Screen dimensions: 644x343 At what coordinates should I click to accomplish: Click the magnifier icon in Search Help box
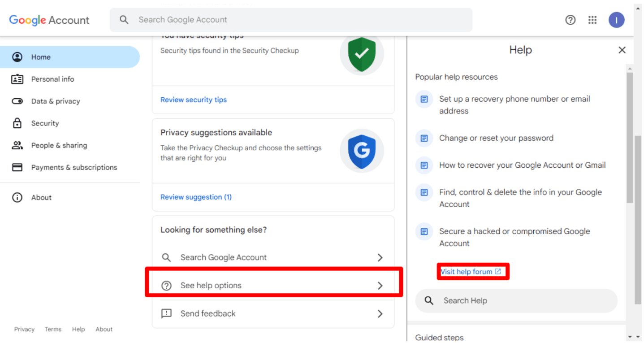[429, 301]
